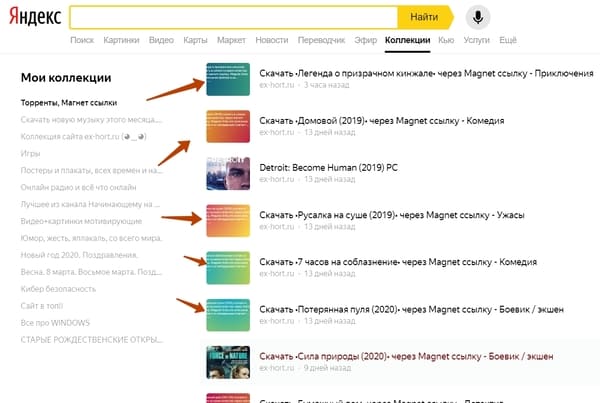Expand the Ещё menu
Viewport: 600px width, 403px height.
click(508, 40)
